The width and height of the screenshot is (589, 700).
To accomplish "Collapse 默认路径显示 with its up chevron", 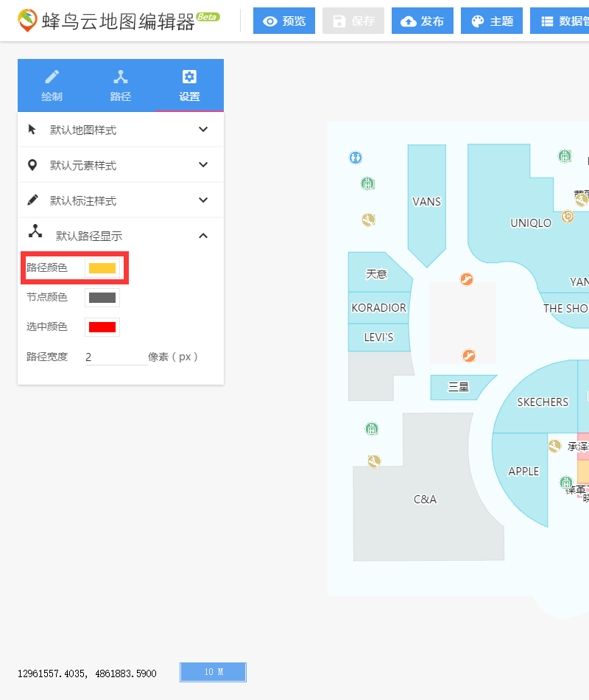I will (203, 235).
